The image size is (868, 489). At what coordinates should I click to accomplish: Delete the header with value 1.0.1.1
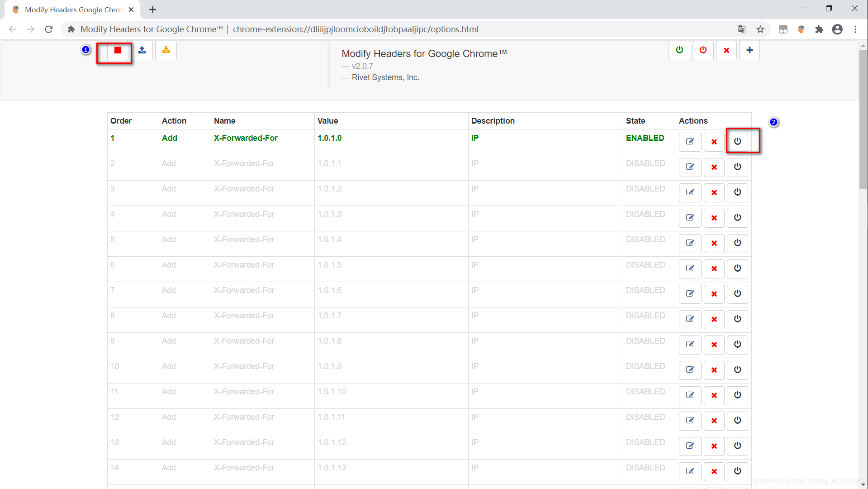pyautogui.click(x=714, y=167)
